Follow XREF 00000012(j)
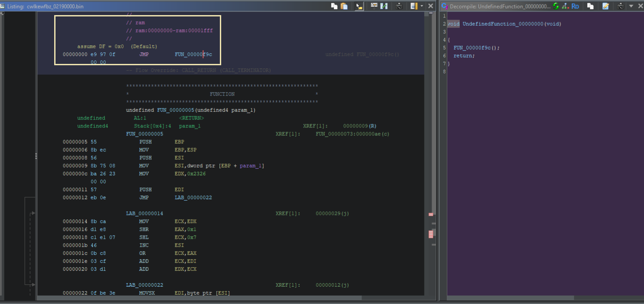 332,285
